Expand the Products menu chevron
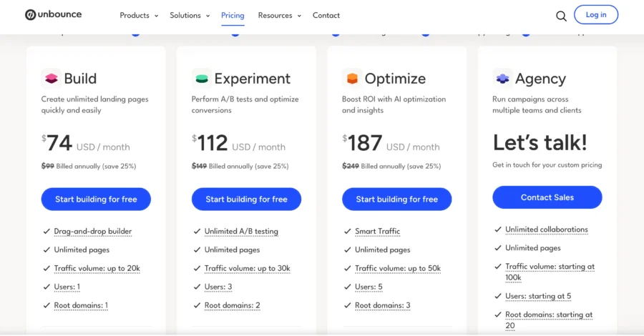644x336 pixels. (156, 16)
